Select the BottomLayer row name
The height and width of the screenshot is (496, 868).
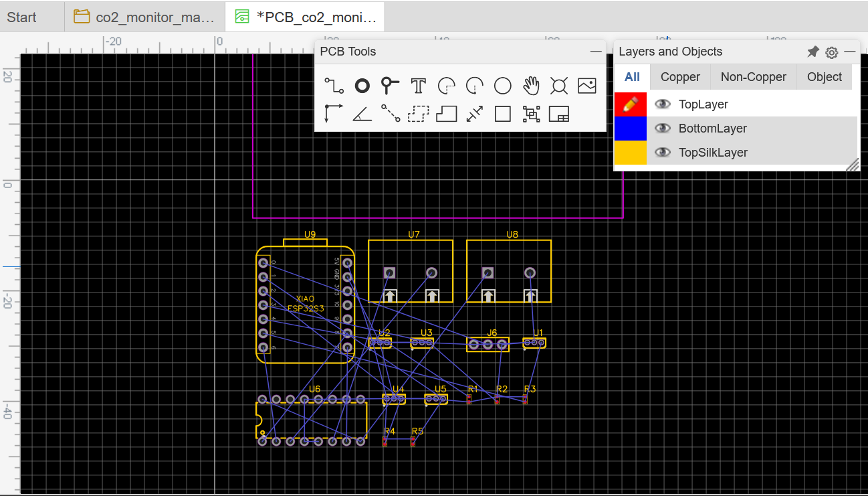pyautogui.click(x=712, y=128)
